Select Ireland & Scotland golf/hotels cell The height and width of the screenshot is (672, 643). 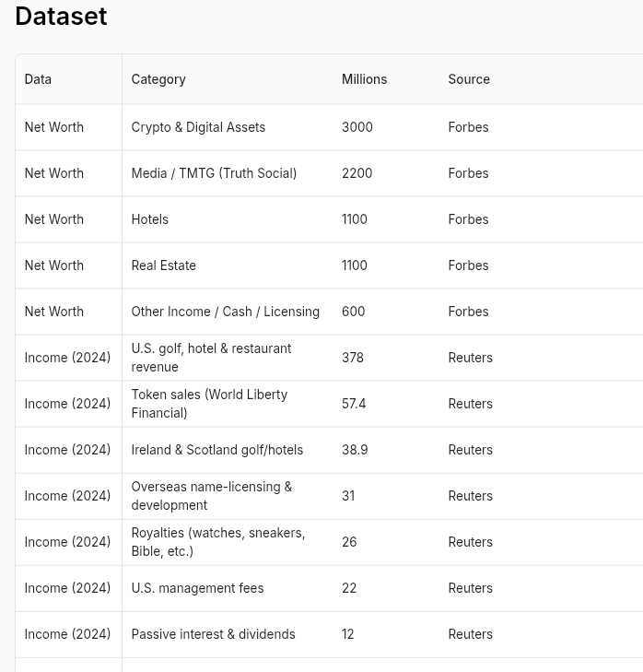click(228, 450)
